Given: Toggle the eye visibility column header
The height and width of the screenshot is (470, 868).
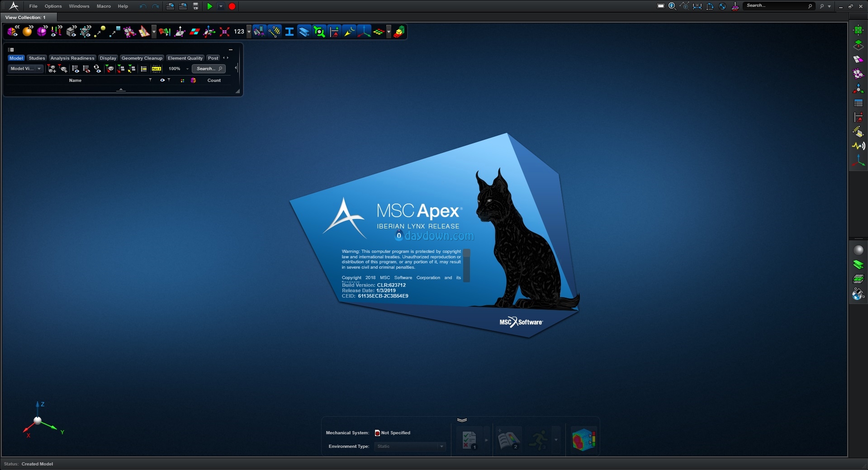Looking at the screenshot, I should (x=162, y=80).
